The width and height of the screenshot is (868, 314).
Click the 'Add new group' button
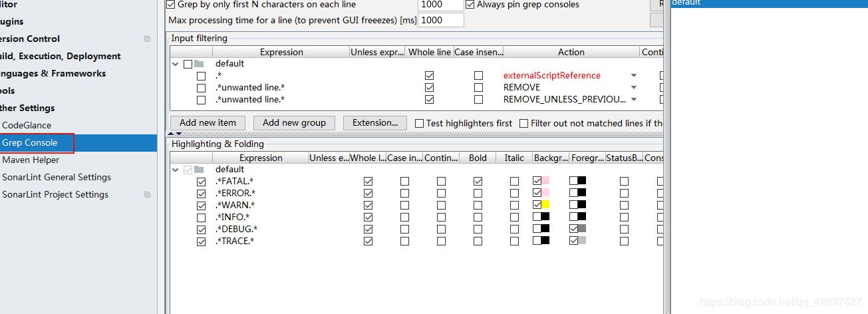point(294,122)
